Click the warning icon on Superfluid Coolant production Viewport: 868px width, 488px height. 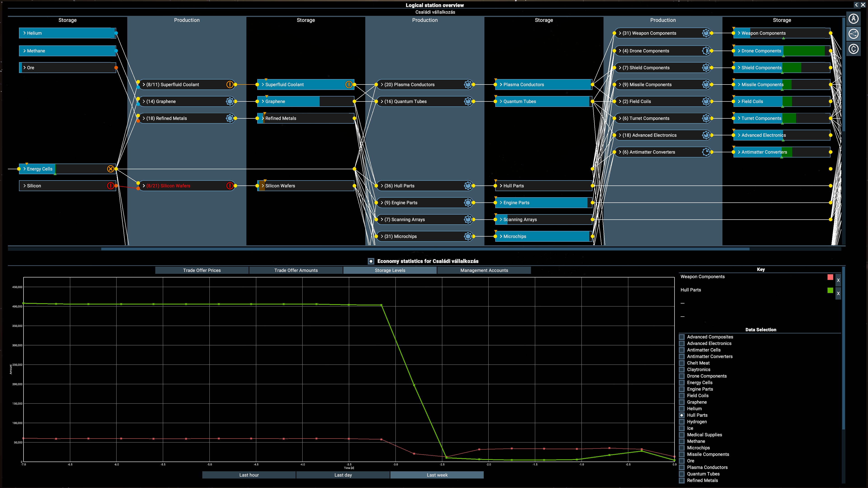pyautogui.click(x=230, y=84)
